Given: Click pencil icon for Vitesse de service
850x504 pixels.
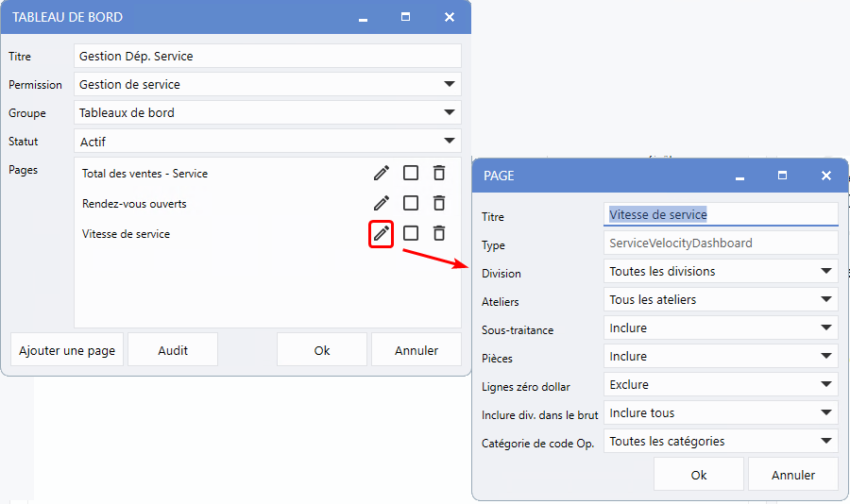Looking at the screenshot, I should pyautogui.click(x=381, y=233).
